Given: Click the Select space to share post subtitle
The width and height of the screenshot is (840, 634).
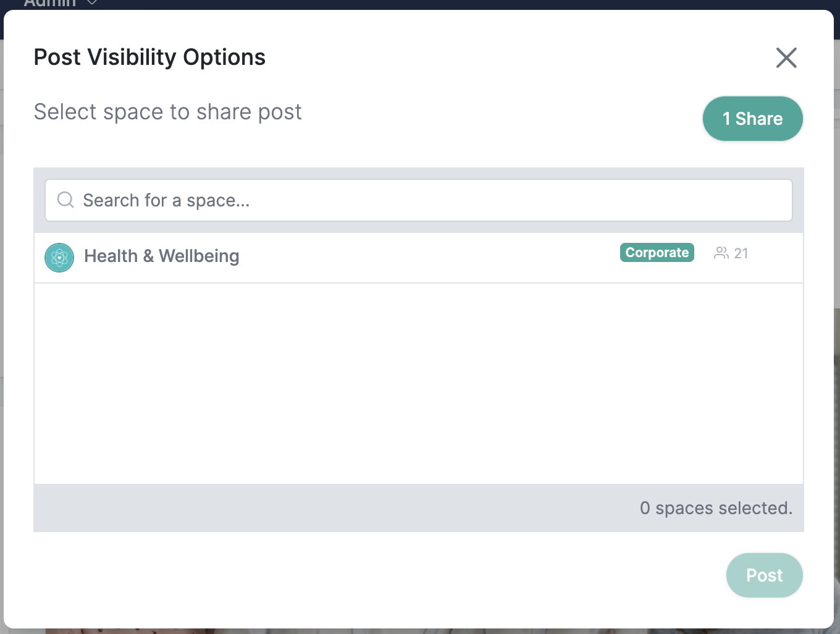Looking at the screenshot, I should [168, 112].
